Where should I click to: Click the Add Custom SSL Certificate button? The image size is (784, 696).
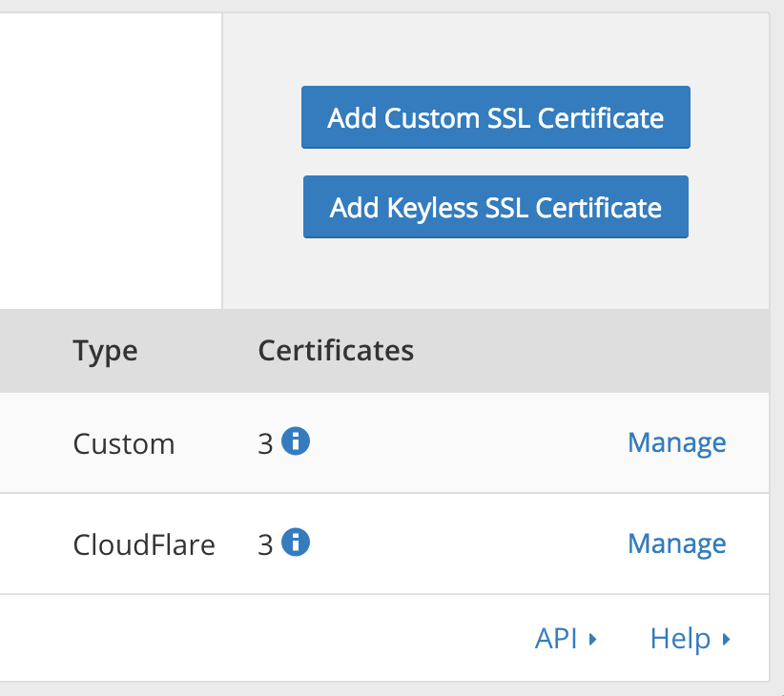[495, 118]
